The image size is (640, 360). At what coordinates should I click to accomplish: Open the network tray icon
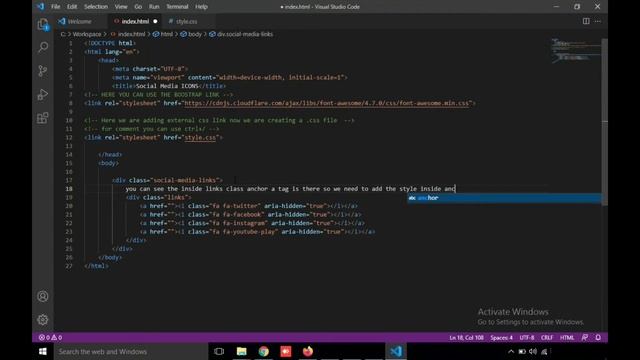[x=544, y=351]
